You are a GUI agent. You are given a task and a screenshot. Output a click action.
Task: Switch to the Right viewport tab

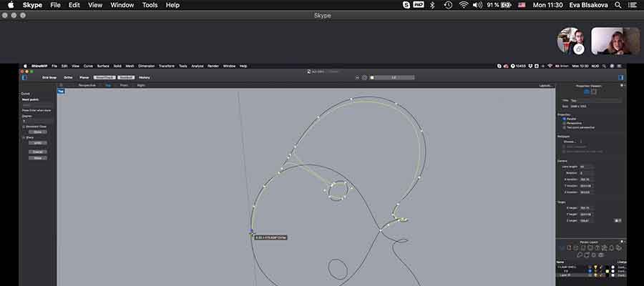(141, 85)
